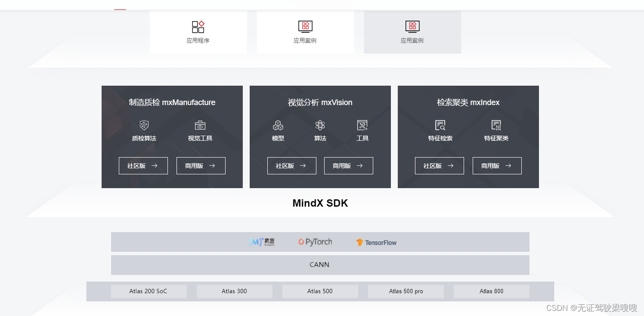
Task: Click the 视觉分析 mxVision title
Action: [x=320, y=102]
